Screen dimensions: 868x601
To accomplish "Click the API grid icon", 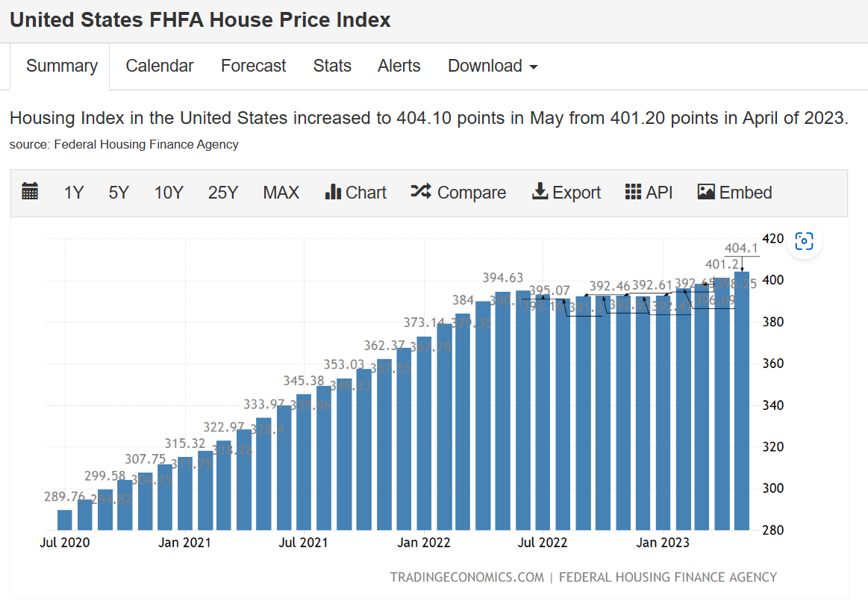I will point(633,192).
